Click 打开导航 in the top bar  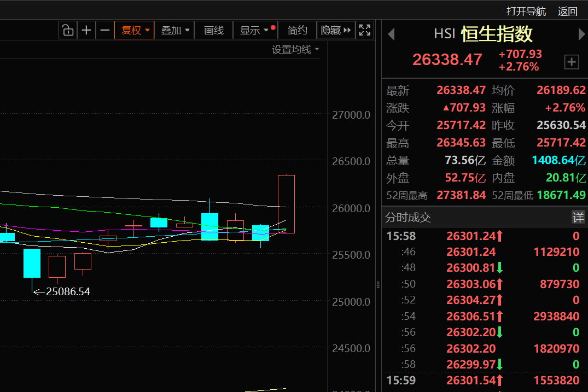[x=526, y=11]
